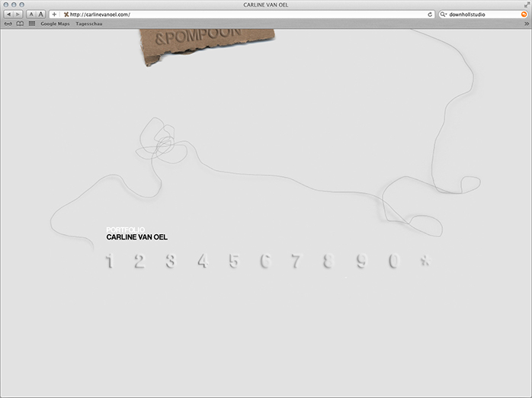
Task: Click the smaller text size button
Action: click(31, 14)
